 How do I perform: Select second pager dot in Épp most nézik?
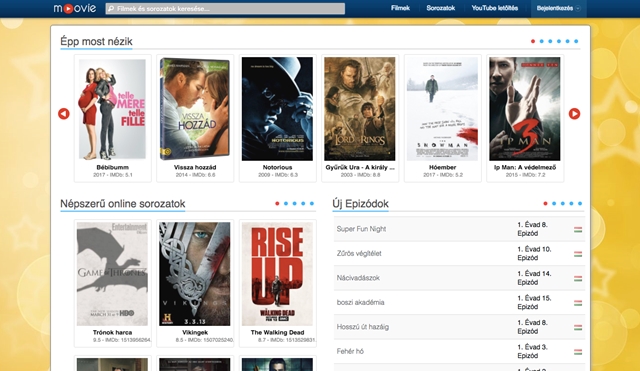[x=542, y=41]
